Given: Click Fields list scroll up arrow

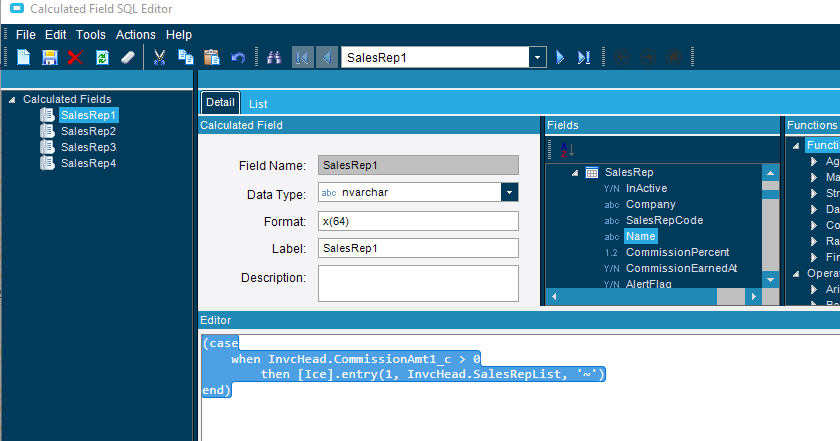Looking at the screenshot, I should [x=770, y=173].
